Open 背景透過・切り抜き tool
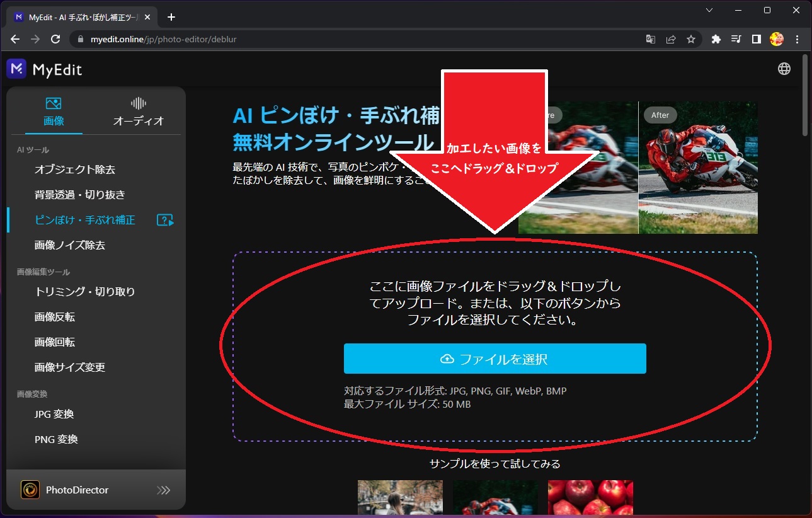 [80, 195]
